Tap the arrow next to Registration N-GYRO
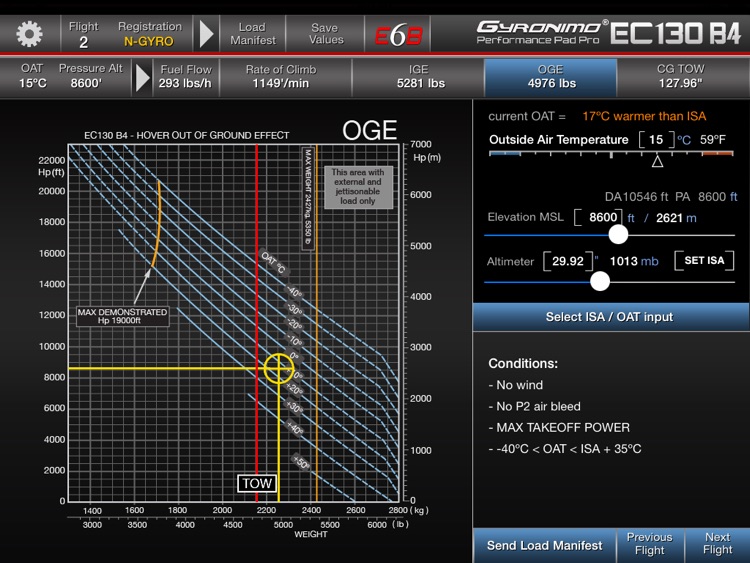This screenshot has height=563, width=750. (x=206, y=33)
